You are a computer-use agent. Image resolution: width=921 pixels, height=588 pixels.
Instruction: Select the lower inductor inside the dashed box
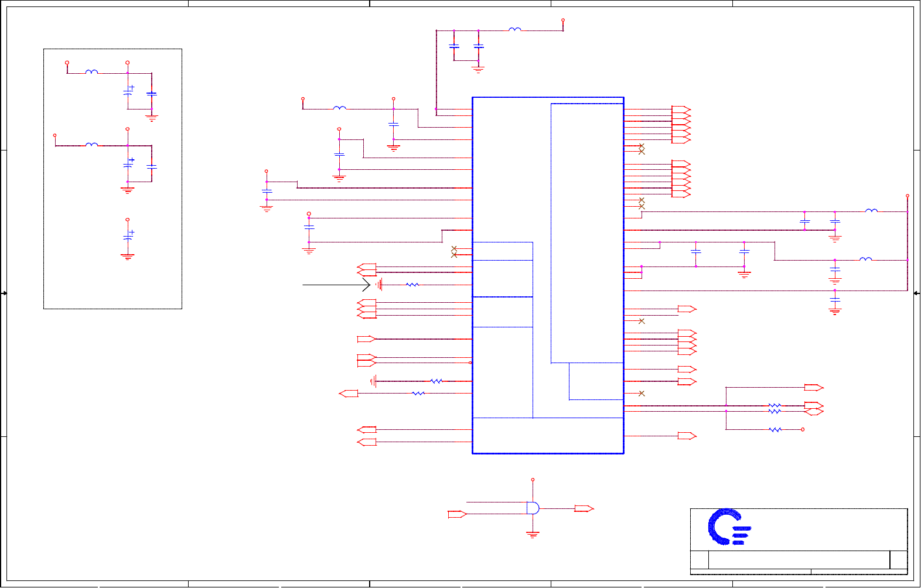click(x=91, y=144)
